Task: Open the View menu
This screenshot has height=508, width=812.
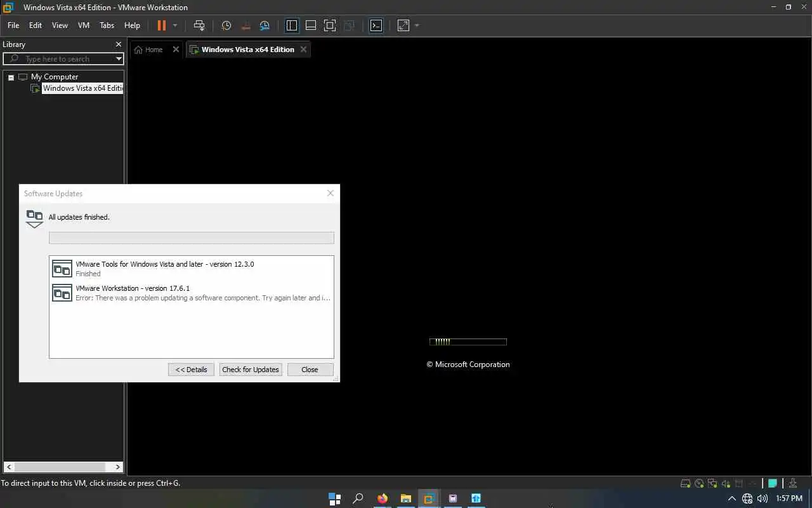Action: [x=60, y=25]
